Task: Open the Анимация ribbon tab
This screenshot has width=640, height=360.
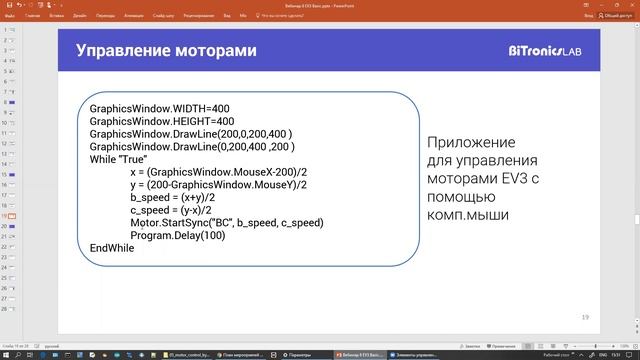Action: point(134,16)
